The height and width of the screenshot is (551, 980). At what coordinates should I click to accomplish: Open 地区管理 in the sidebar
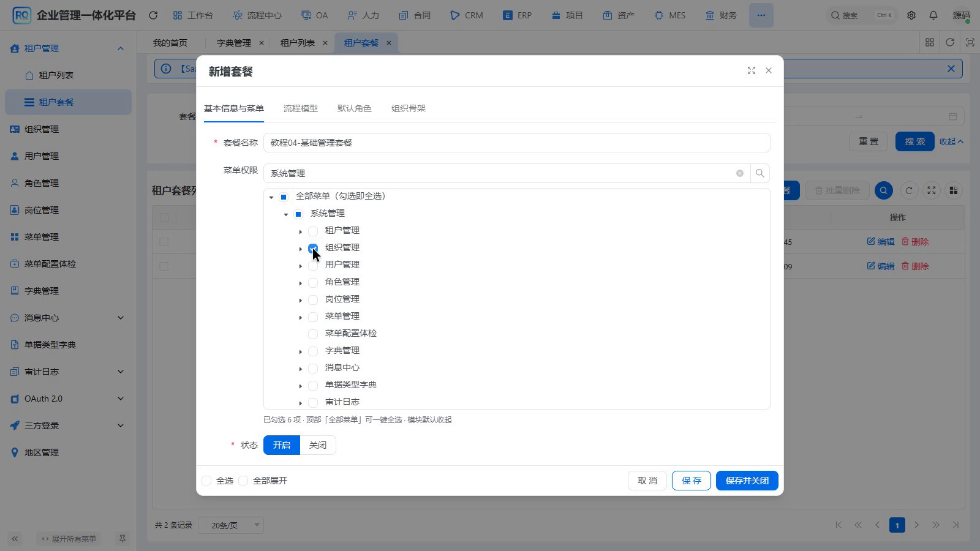coord(68,452)
